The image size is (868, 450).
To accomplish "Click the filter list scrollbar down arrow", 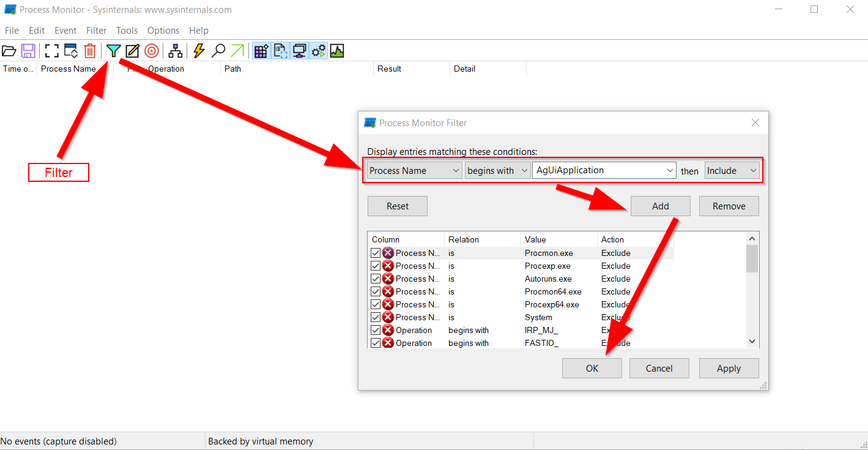I will (752, 342).
